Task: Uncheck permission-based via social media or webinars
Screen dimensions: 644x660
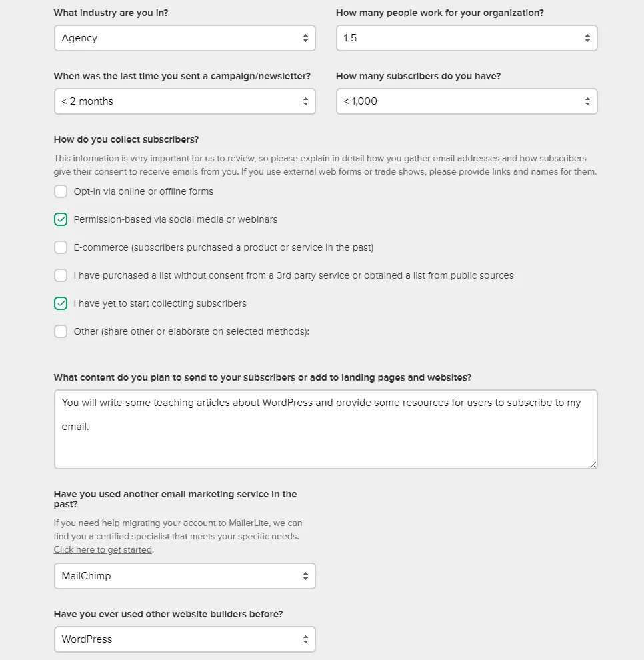Action: click(x=61, y=219)
